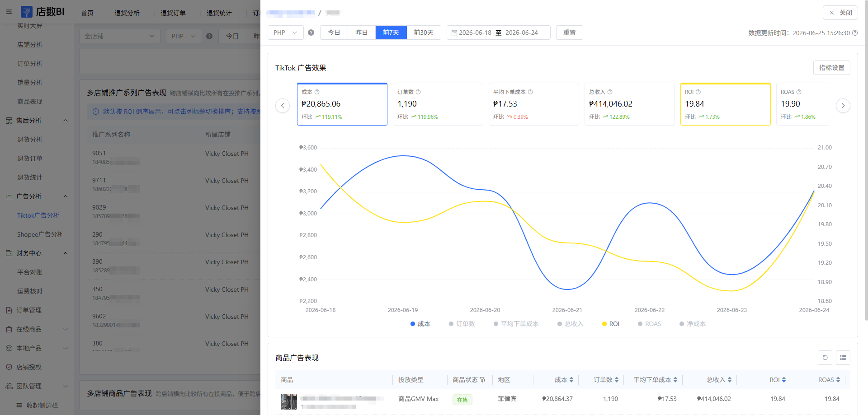Image resolution: width=868 pixels, height=415 pixels.
Task: Click the help icon beside currency dropdown
Action: click(x=311, y=33)
